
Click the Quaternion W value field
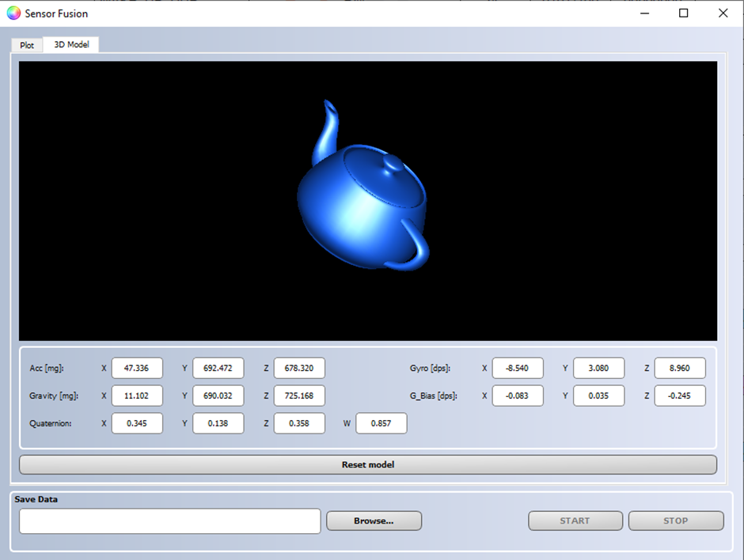[381, 423]
